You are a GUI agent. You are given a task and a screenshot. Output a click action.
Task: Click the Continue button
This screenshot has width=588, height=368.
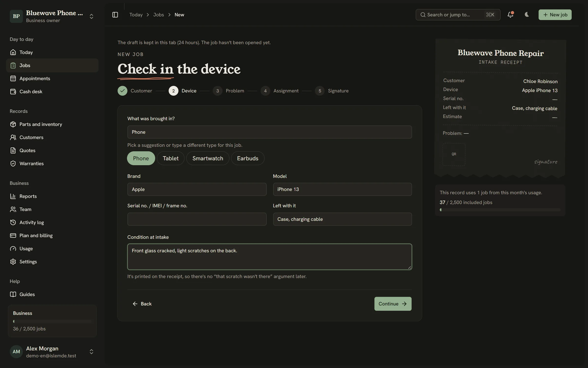(x=393, y=304)
